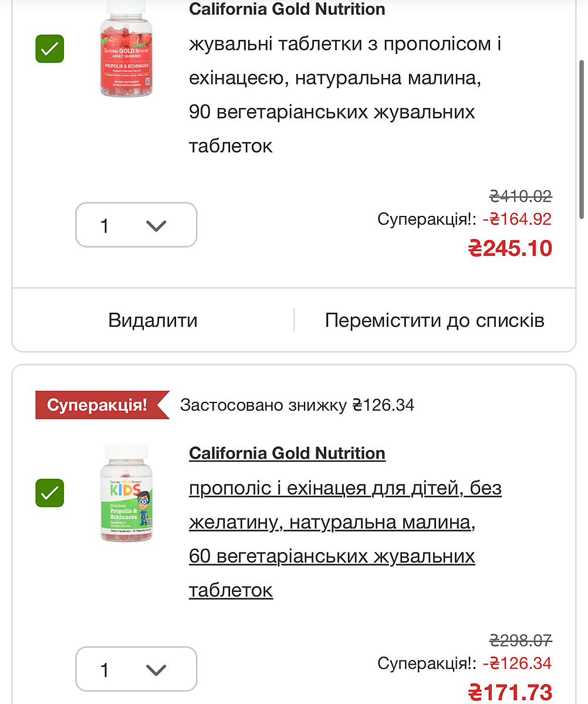Click the Застосовано знижку ₴126.34 notice
Viewport: 588px width, 704px height.
click(297, 405)
